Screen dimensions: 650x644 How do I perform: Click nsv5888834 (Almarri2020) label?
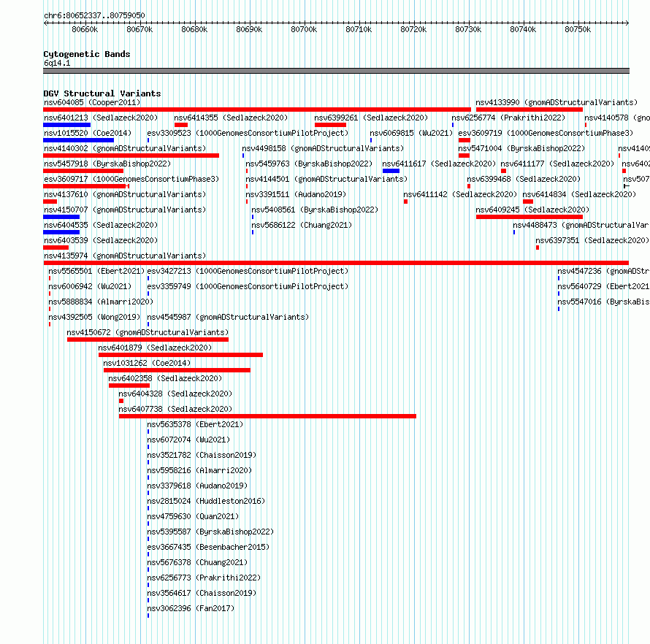[x=101, y=302]
